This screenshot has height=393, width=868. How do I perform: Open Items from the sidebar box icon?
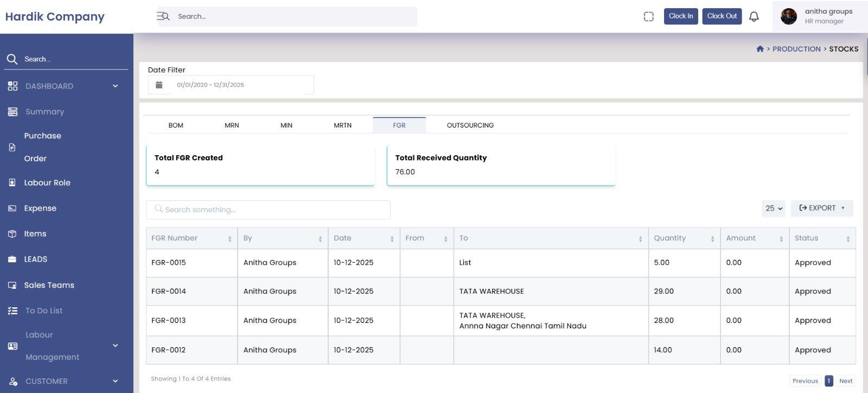tap(12, 234)
